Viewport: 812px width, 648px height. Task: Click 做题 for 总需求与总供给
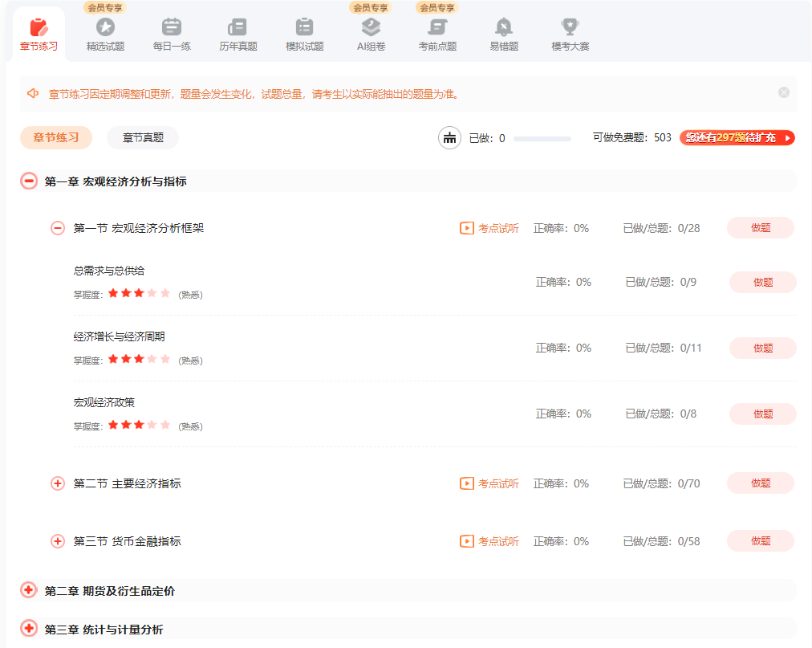click(763, 282)
